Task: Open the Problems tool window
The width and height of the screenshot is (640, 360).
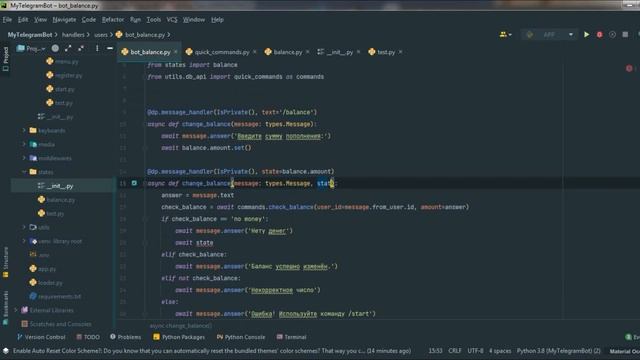Action: 125,337
